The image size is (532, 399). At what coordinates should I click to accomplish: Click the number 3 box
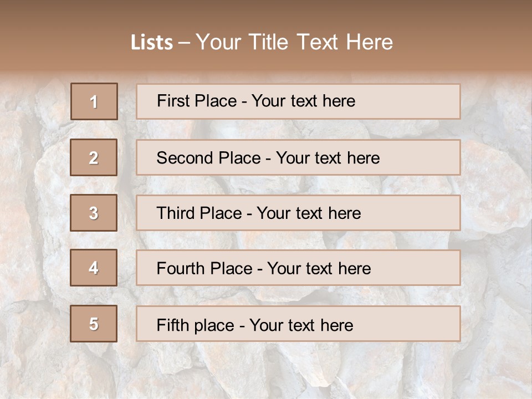pyautogui.click(x=94, y=213)
